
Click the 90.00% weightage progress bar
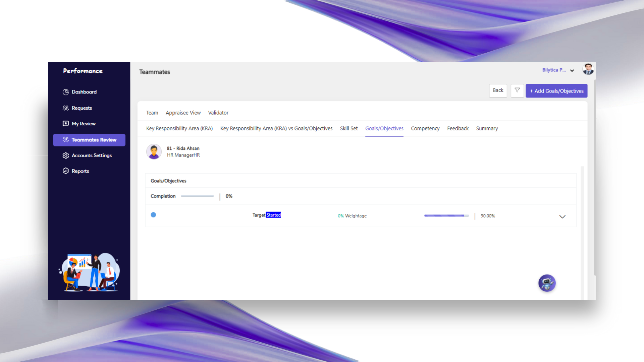pos(446,216)
